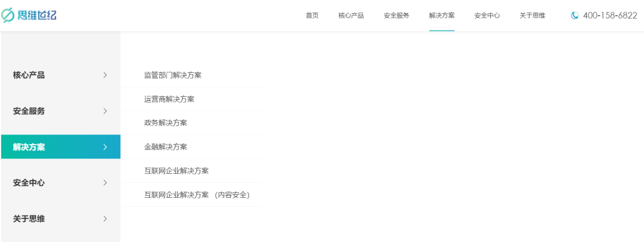Select 安全服务 in the top navigation

[397, 16]
